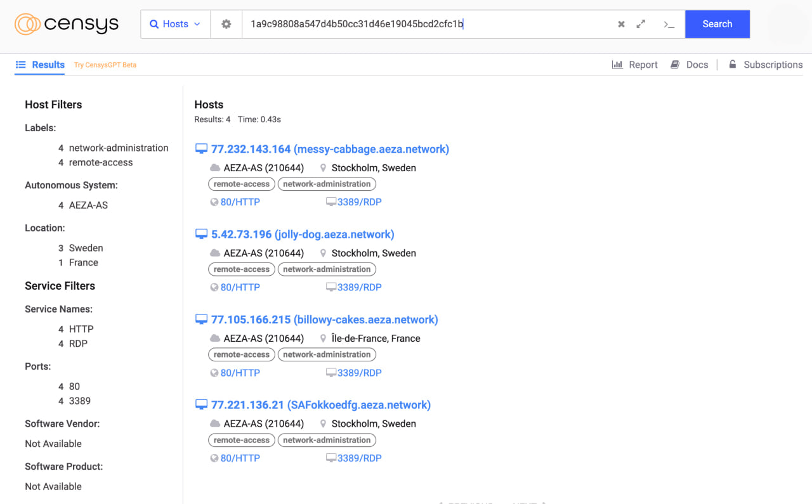Open the Hosts search type dropdown
This screenshot has height=504, width=812.
tap(176, 24)
